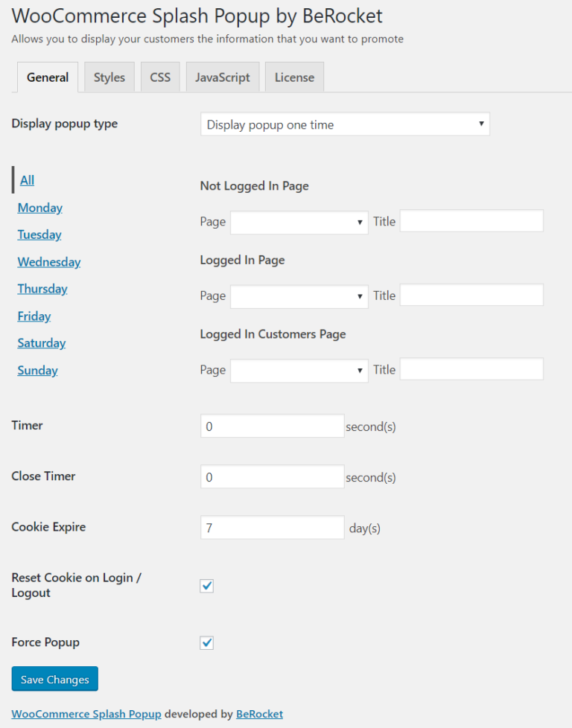This screenshot has height=728, width=572.
Task: Open the Logged In Page dropdown
Action: (299, 296)
